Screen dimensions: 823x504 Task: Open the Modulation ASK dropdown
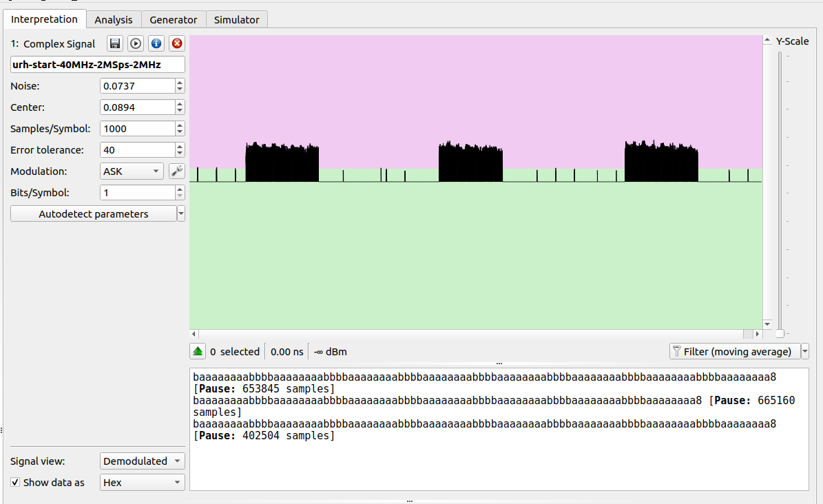click(x=132, y=171)
